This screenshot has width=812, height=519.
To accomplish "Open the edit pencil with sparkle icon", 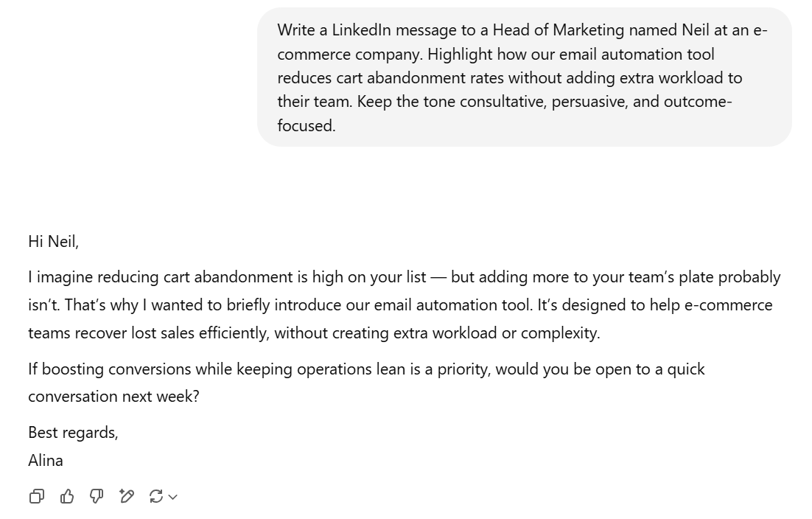I will [x=126, y=496].
